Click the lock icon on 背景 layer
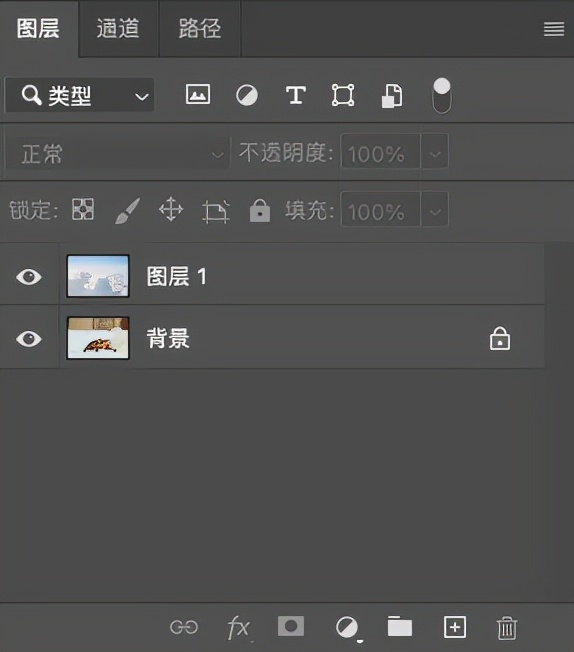This screenshot has width=574, height=652. [x=500, y=338]
